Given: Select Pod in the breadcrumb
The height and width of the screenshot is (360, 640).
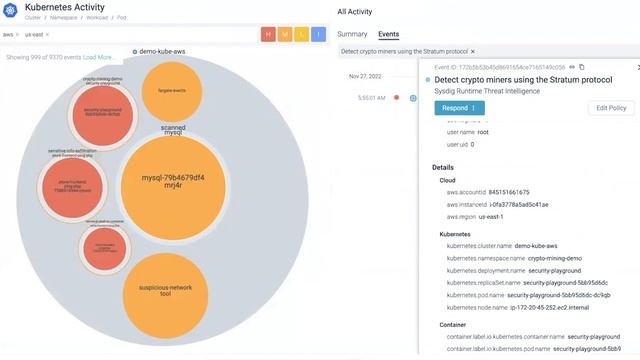Looking at the screenshot, I should (x=122, y=18).
